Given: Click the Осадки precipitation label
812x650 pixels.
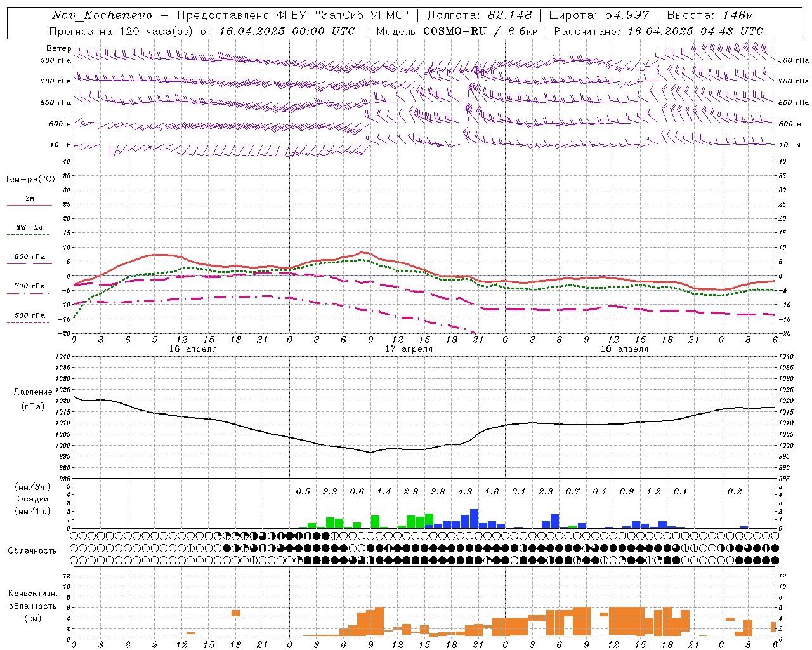Looking at the screenshot, I should (33, 499).
